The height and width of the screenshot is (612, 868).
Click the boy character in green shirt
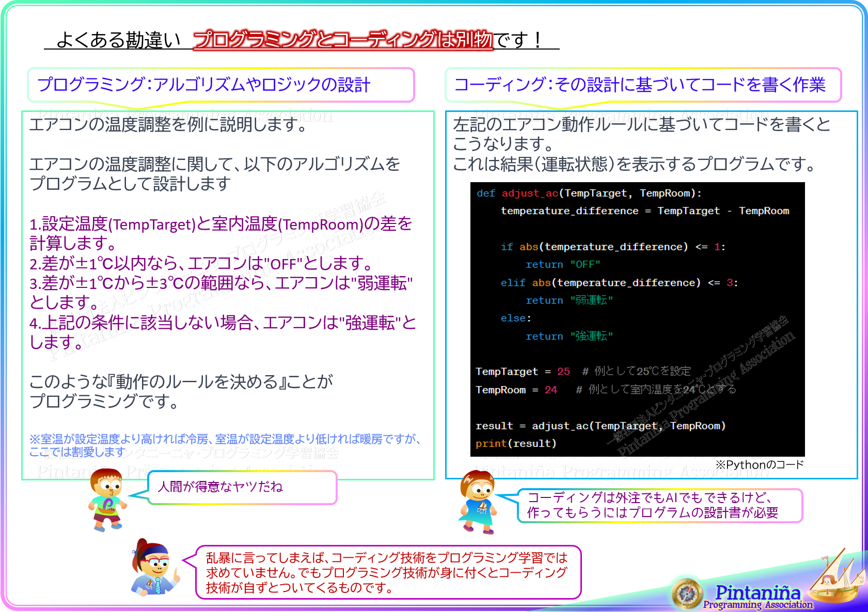(107, 500)
